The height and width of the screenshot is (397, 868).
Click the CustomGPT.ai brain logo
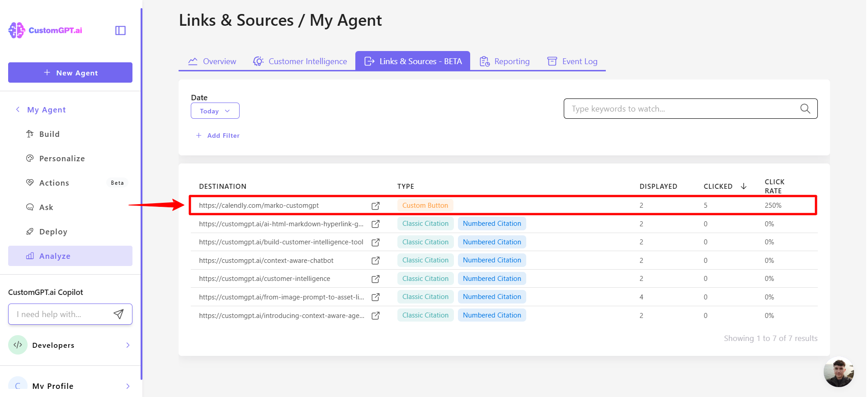[17, 30]
